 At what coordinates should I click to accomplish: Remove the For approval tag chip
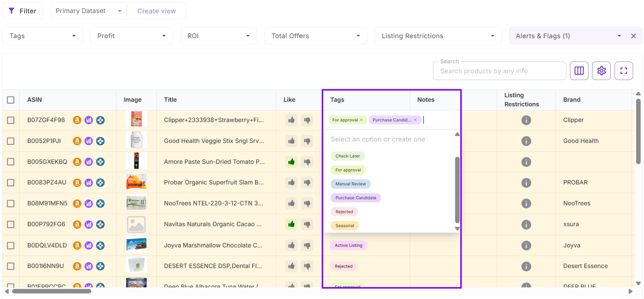click(361, 120)
